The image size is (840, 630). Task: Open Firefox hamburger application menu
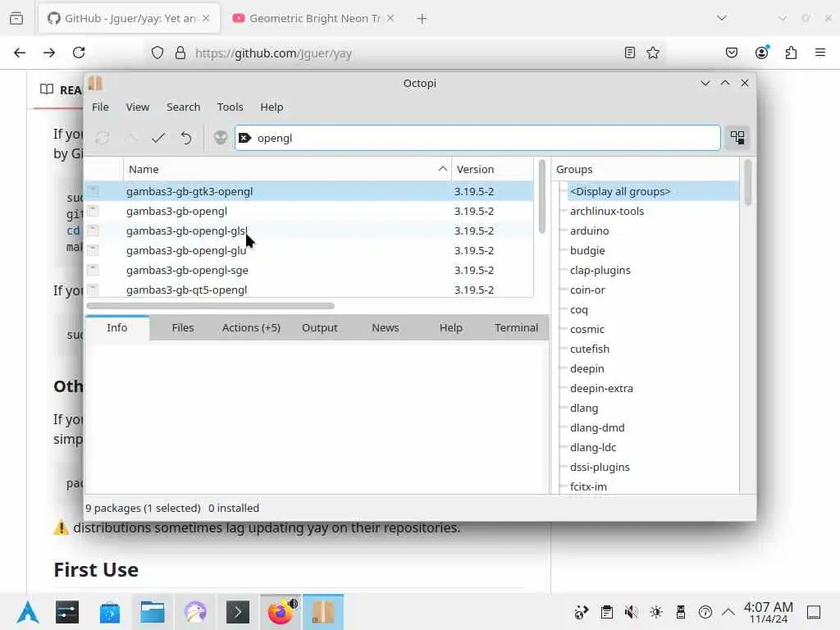tap(819, 52)
